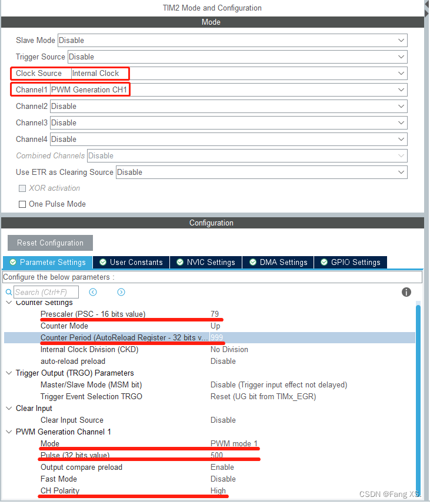The width and height of the screenshot is (430, 504).
Task: Switch to NVIC Settings tab
Action: click(x=206, y=262)
